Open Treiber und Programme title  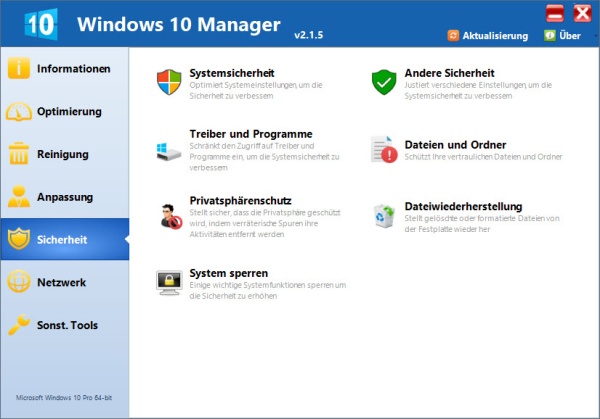251,134
